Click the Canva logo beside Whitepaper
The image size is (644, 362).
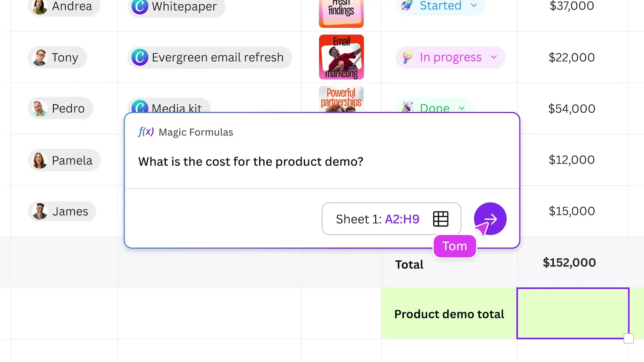click(x=140, y=6)
